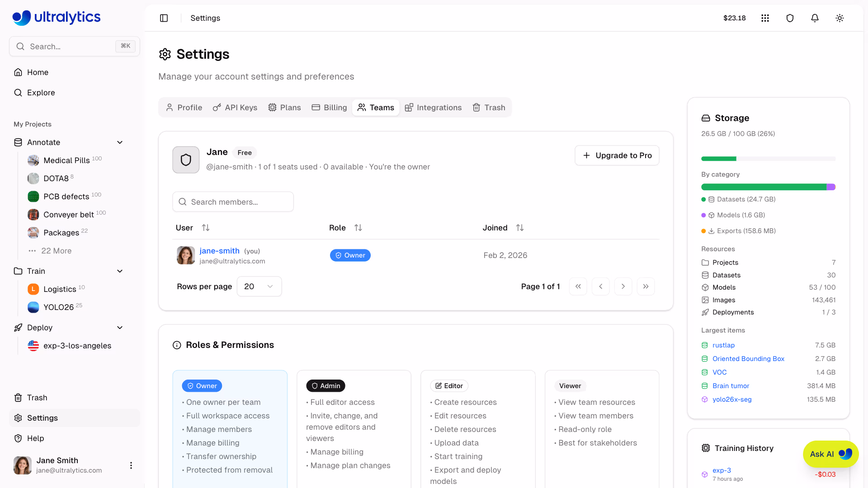Go to the last members page
Image resolution: width=868 pixels, height=488 pixels.
click(646, 286)
